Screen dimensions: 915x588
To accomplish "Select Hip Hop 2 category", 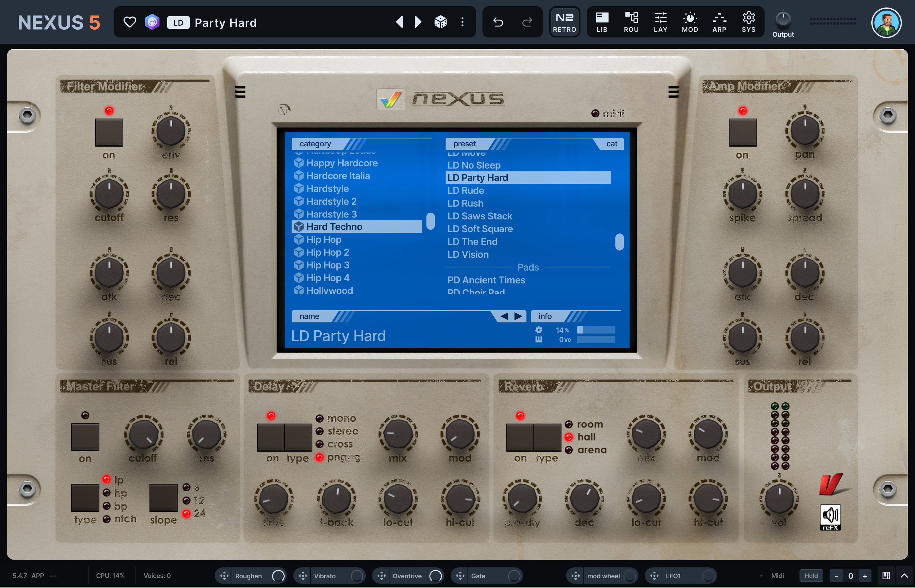I will (x=327, y=252).
